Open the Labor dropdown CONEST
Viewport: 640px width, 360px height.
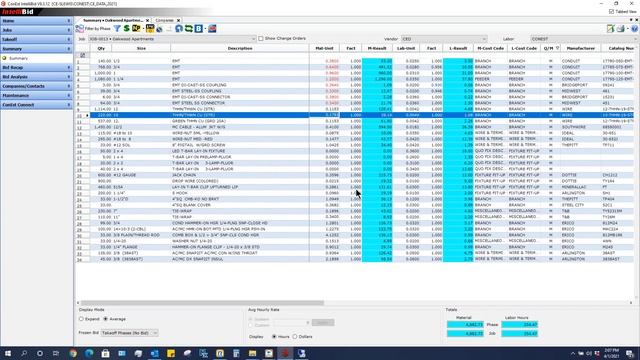point(584,39)
